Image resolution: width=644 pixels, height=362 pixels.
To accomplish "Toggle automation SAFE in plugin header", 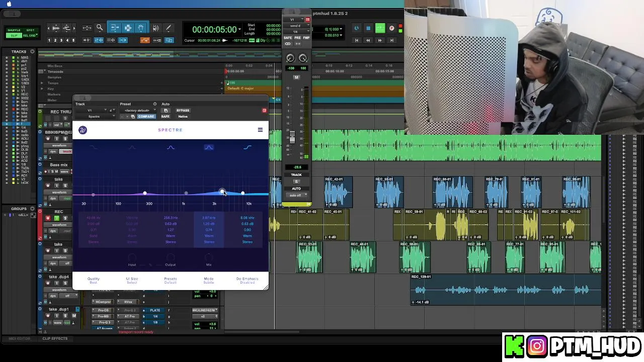I will [166, 117].
